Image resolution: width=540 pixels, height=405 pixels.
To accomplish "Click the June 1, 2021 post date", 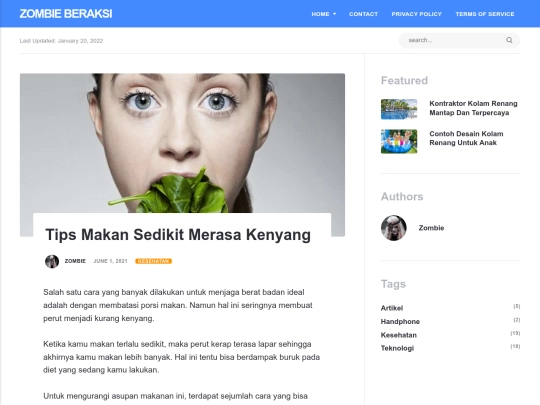I will (110, 261).
